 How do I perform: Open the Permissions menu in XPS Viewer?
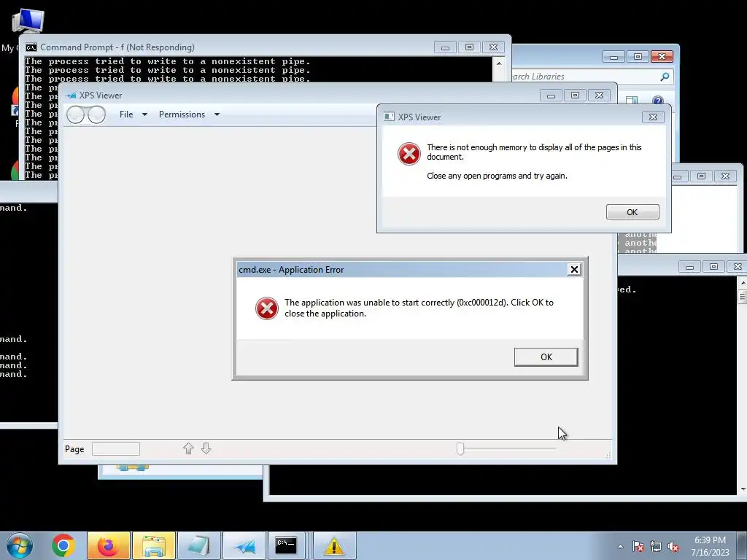pos(182,114)
